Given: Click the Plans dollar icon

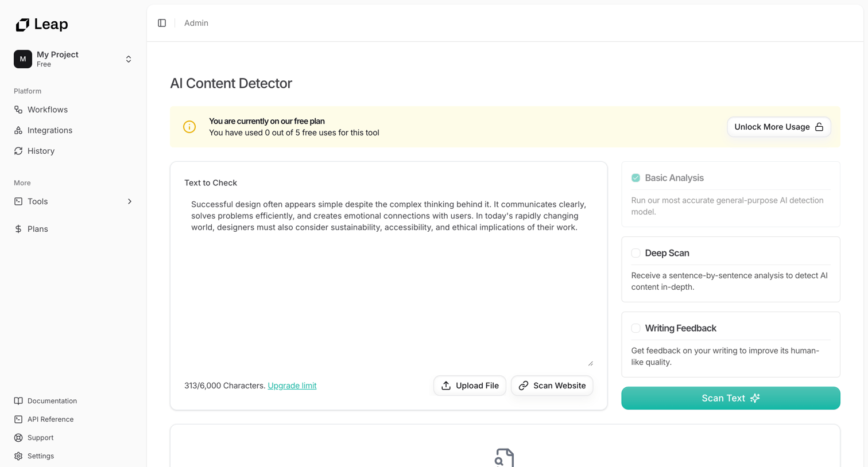Looking at the screenshot, I should [x=18, y=229].
